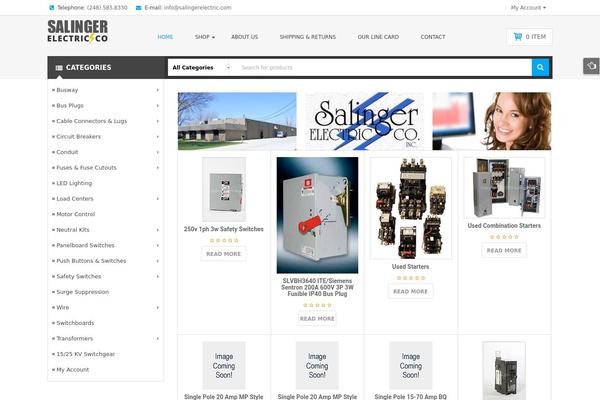Click the Categories header bar
This screenshot has width=600, height=400.
tap(106, 67)
